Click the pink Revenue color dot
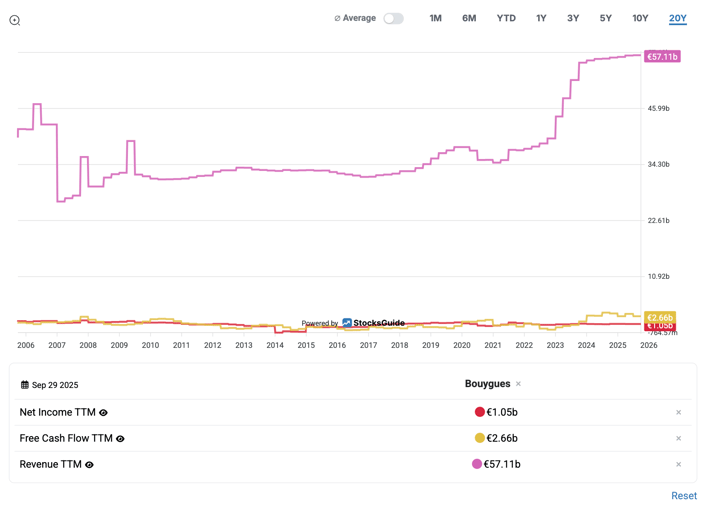The height and width of the screenshot is (515, 707). point(477,464)
